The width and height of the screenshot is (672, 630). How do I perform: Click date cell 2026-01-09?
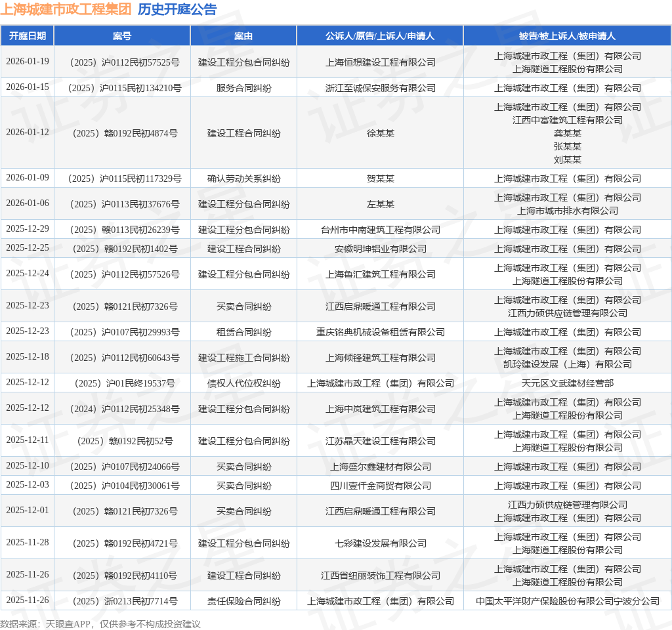coord(28,177)
